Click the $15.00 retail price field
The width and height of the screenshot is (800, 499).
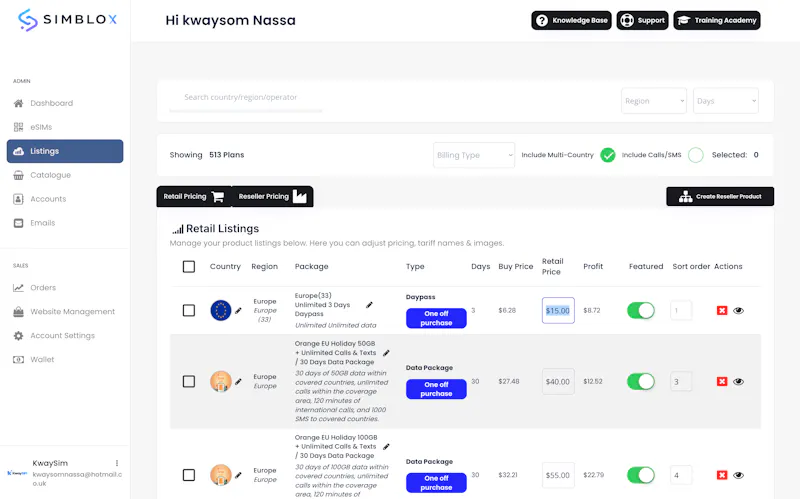point(558,310)
